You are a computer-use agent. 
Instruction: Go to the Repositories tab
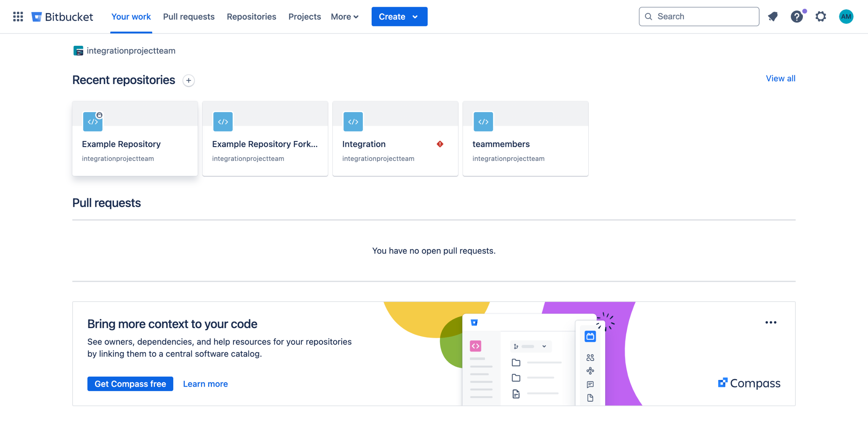[251, 16]
